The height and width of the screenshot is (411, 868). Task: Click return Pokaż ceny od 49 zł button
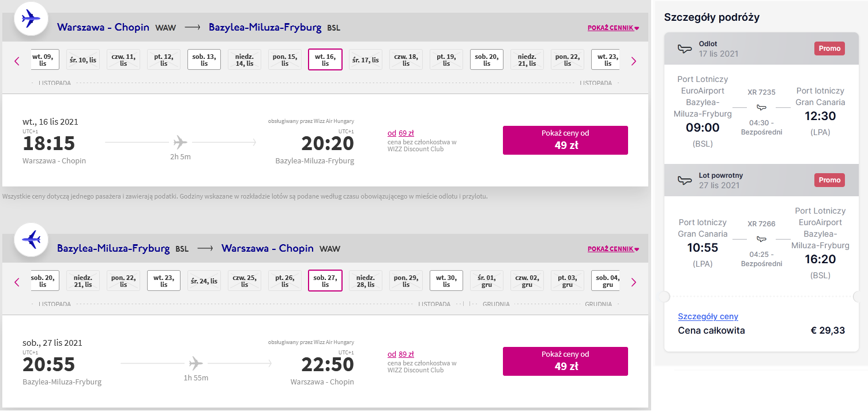click(565, 361)
